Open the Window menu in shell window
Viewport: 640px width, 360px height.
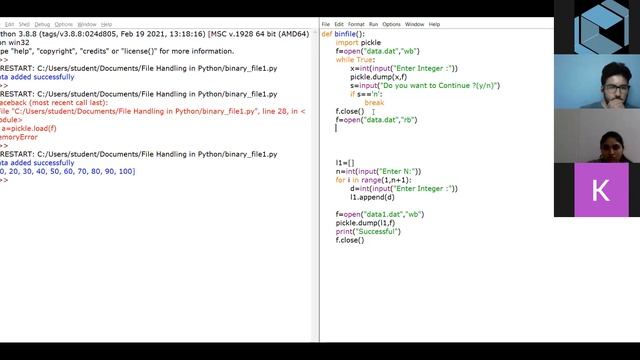(87, 24)
